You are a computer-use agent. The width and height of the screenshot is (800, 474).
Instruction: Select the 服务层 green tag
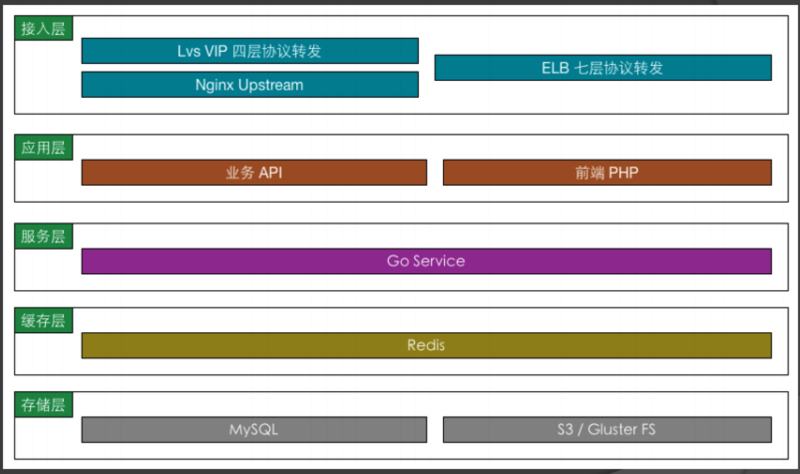(x=43, y=236)
